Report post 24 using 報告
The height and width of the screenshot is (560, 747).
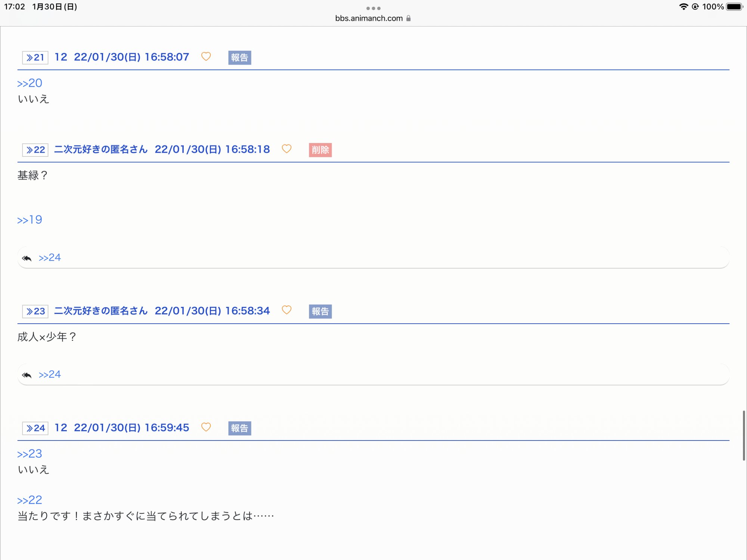pyautogui.click(x=239, y=428)
